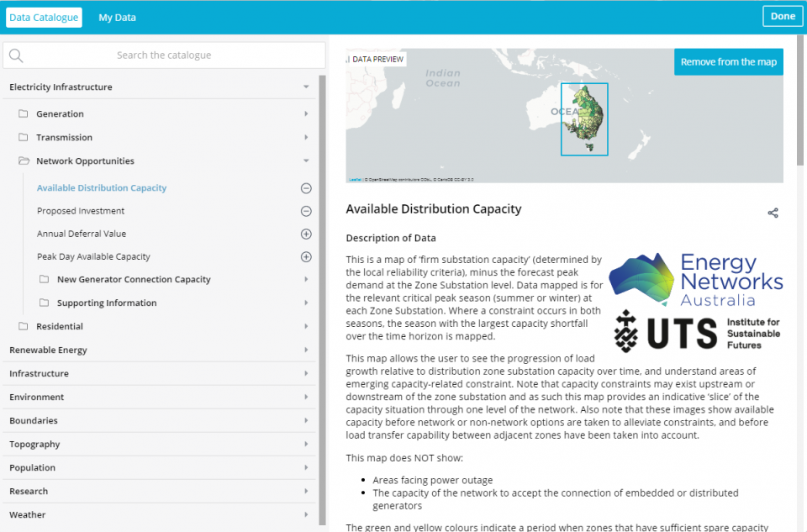The width and height of the screenshot is (807, 532).
Task: Add Peak Day Available Capacity with plus icon
Action: pyautogui.click(x=306, y=256)
